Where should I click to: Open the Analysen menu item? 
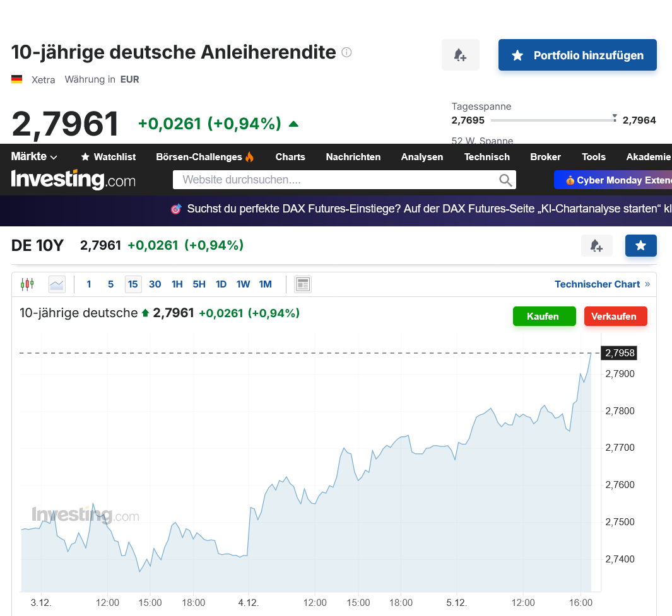[x=422, y=157]
